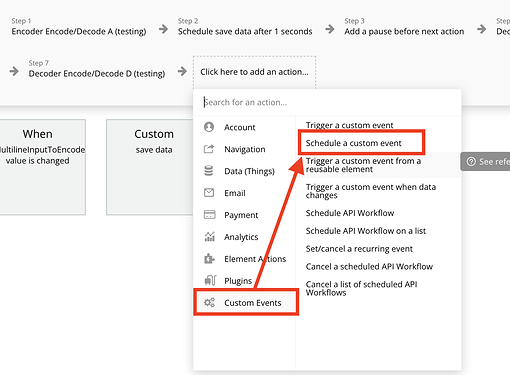Open the Account actions category
This screenshot has width=510, height=375.
(x=244, y=127)
